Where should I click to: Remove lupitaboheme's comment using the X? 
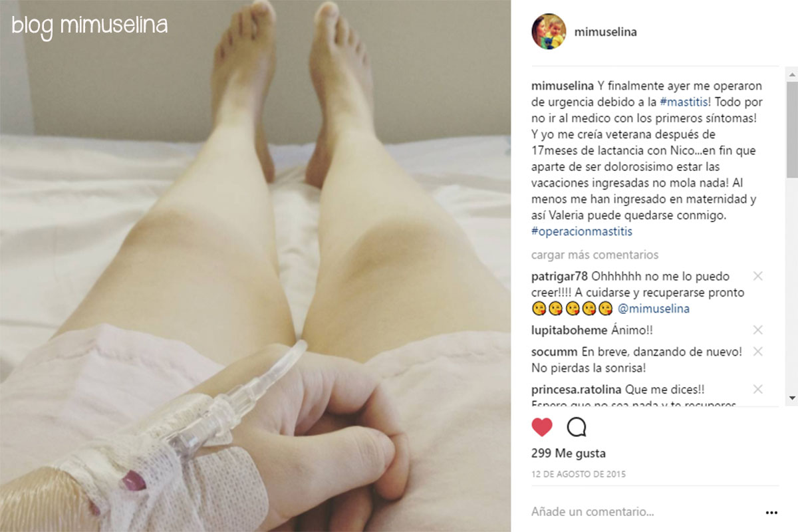click(x=757, y=330)
